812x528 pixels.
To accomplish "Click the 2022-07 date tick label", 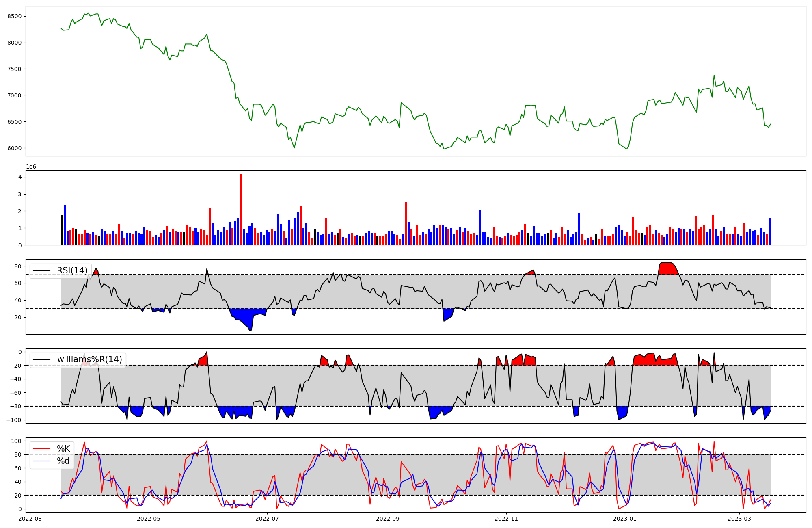I will tap(268, 519).
